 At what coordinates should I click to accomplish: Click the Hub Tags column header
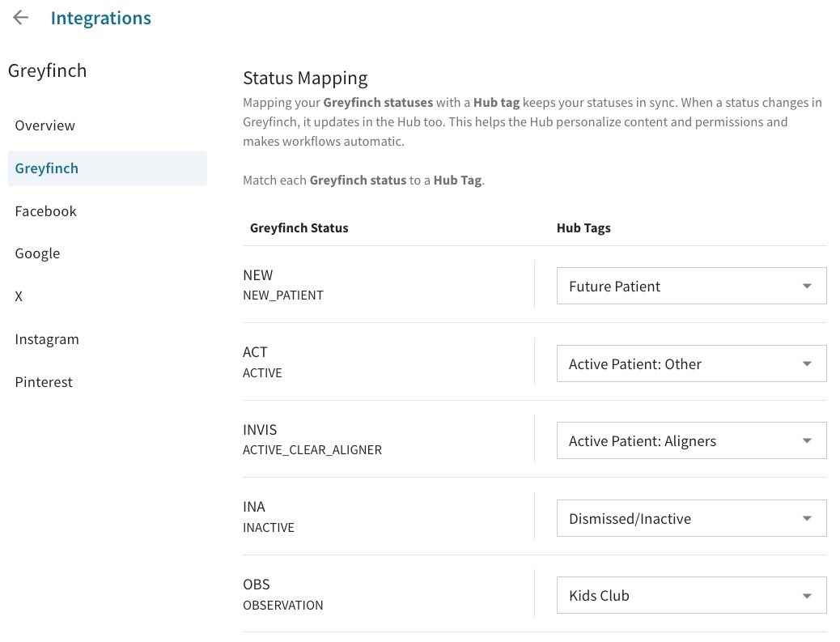click(x=583, y=228)
